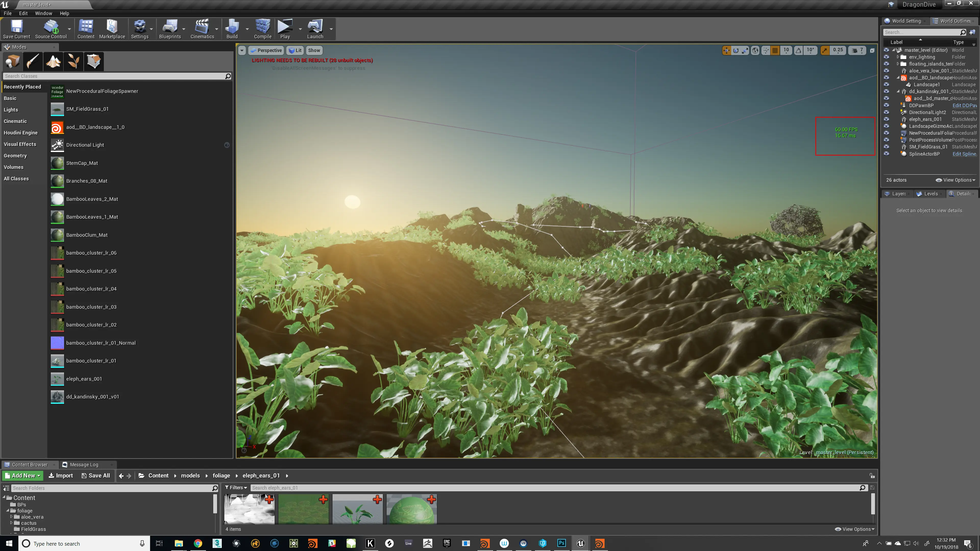980x551 pixels.
Task: Open editor Settings toolbar icon
Action: pos(140,29)
